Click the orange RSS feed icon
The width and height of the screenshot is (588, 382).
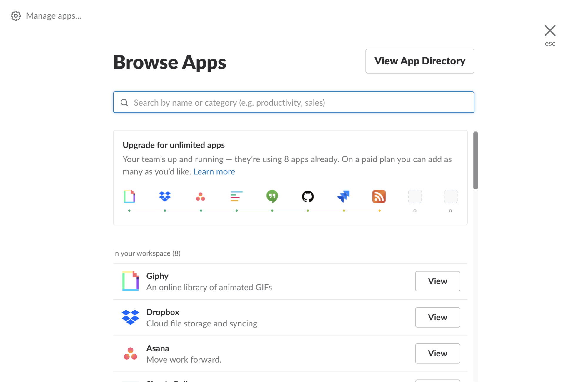tap(379, 196)
